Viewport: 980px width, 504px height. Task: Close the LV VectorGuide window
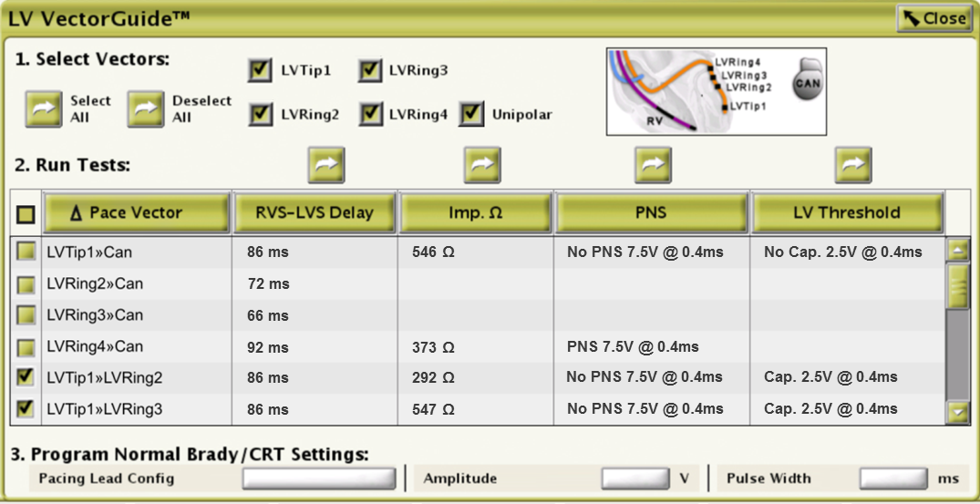(x=934, y=18)
